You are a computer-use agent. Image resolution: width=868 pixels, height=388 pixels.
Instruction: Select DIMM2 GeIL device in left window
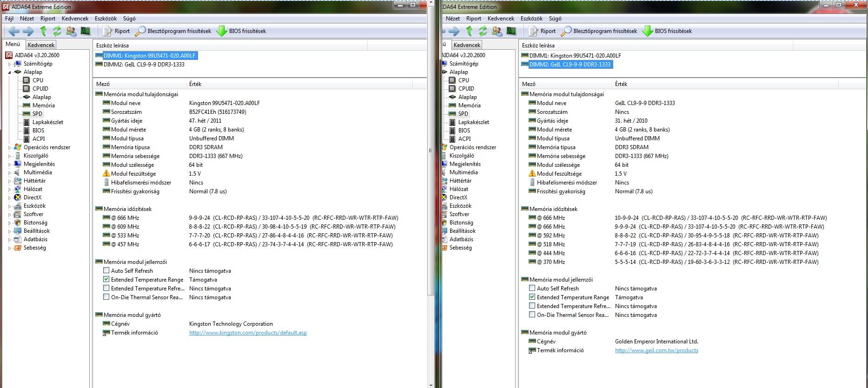144,65
